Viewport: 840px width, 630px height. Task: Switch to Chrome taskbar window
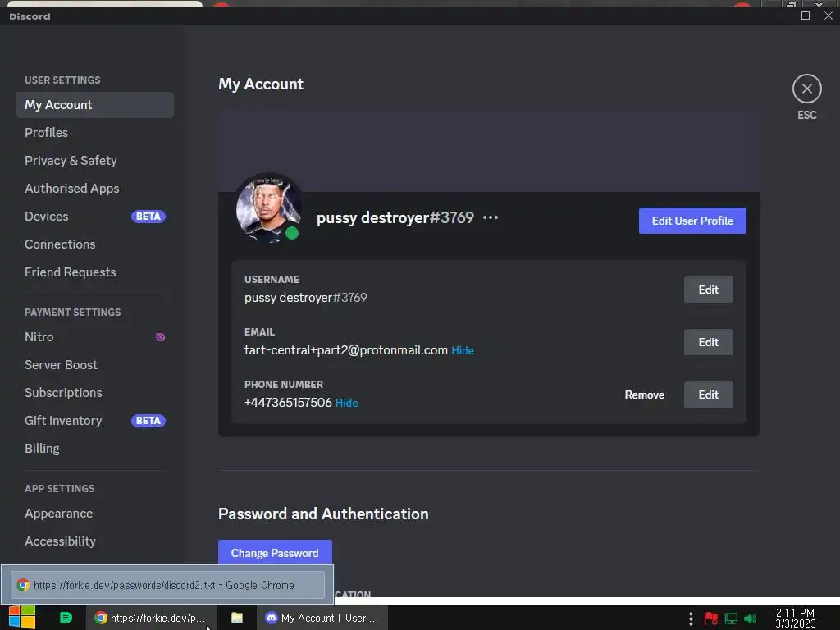[x=151, y=618]
